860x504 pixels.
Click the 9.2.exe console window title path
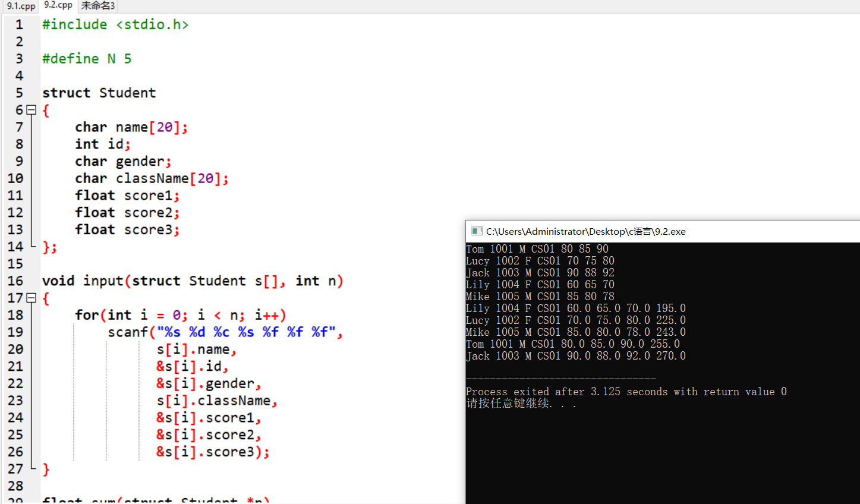[585, 231]
